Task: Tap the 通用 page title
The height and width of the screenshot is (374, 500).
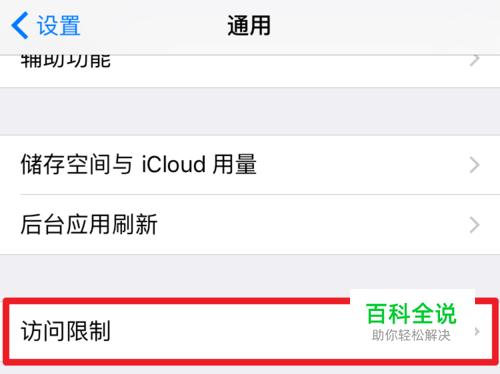Action: pos(249,25)
